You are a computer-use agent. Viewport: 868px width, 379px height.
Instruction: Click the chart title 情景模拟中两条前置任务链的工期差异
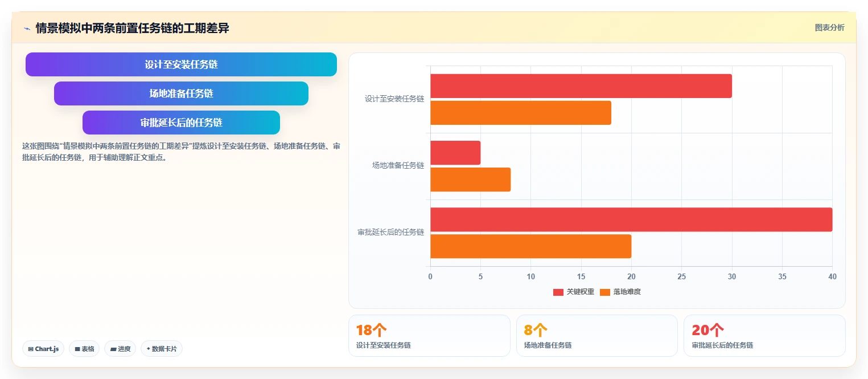[132, 28]
